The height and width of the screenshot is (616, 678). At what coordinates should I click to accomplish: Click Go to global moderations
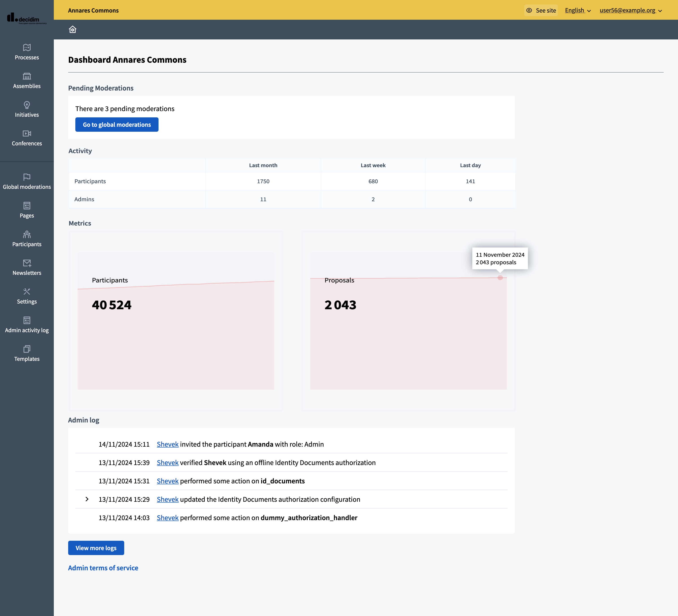117,124
